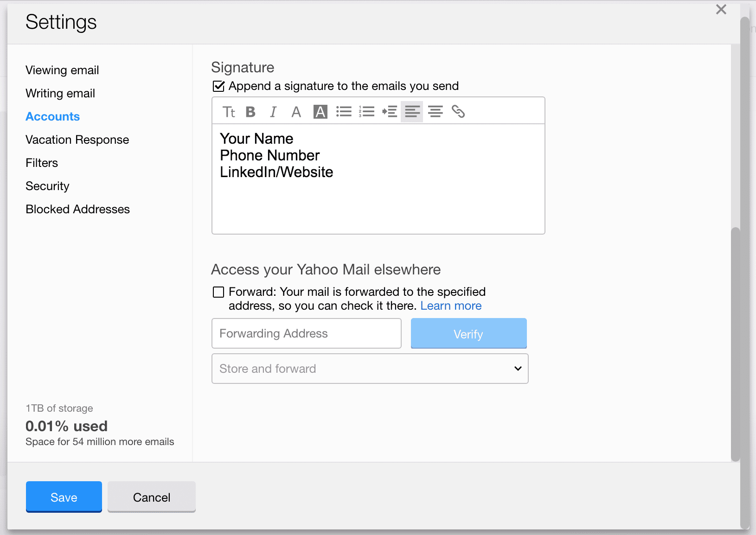
Task: Apply center alignment to signature text
Action: point(435,111)
